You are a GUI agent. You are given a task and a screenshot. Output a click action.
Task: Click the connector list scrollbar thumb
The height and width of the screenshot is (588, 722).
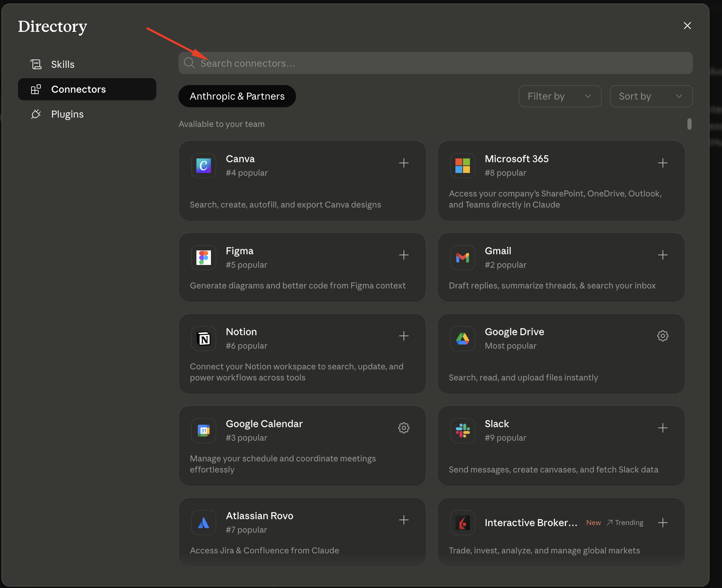coord(689,124)
